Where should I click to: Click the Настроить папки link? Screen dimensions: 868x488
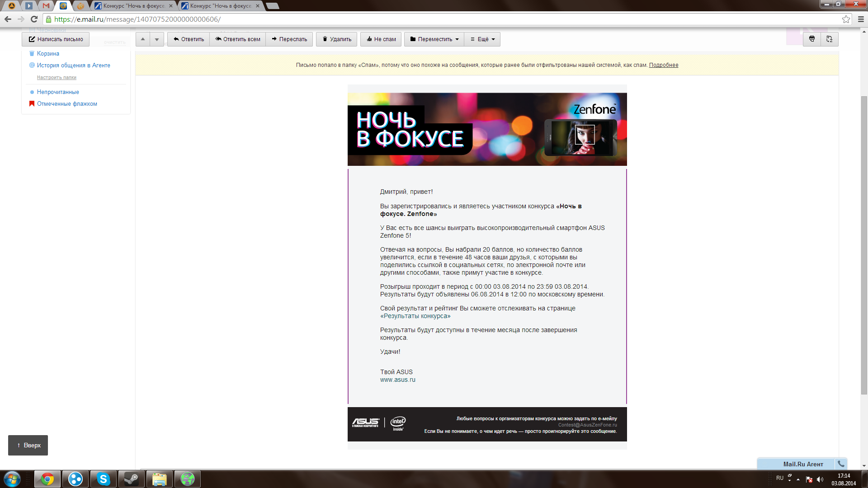57,77
